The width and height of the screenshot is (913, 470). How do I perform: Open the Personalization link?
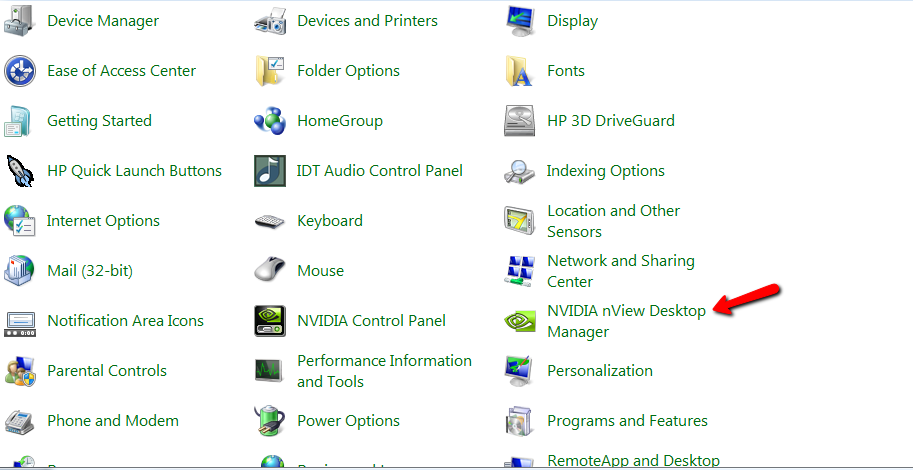pos(600,372)
